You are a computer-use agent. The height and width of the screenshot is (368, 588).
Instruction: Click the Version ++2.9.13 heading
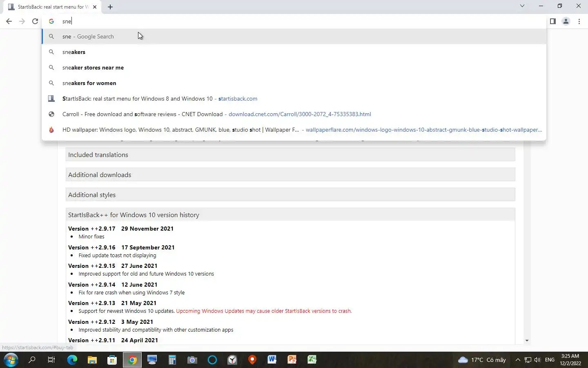[112, 303]
